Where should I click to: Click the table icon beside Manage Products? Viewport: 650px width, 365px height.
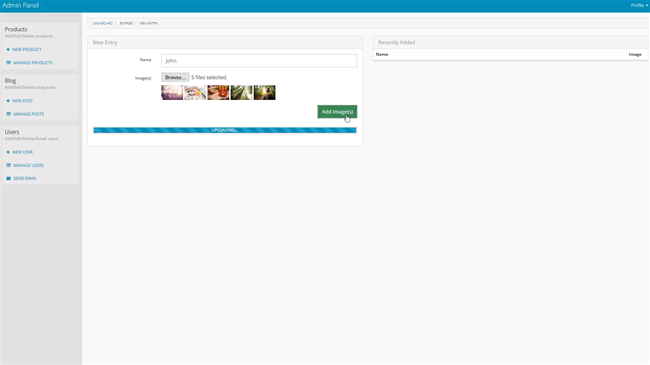[8, 63]
